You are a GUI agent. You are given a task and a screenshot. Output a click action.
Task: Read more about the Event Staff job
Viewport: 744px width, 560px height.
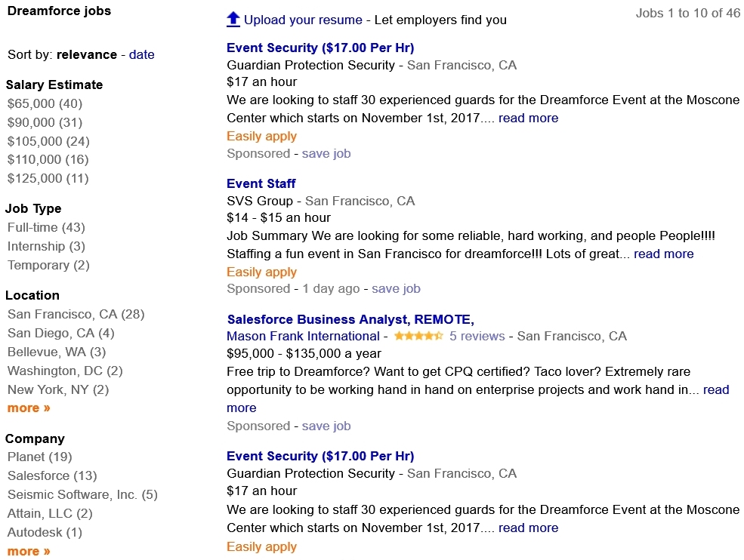(663, 254)
